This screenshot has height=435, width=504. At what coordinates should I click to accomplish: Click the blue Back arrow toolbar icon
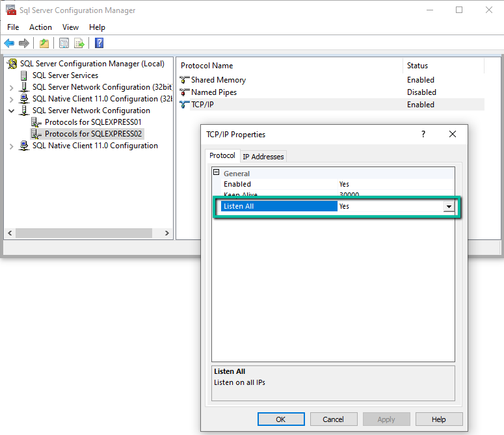click(x=9, y=44)
